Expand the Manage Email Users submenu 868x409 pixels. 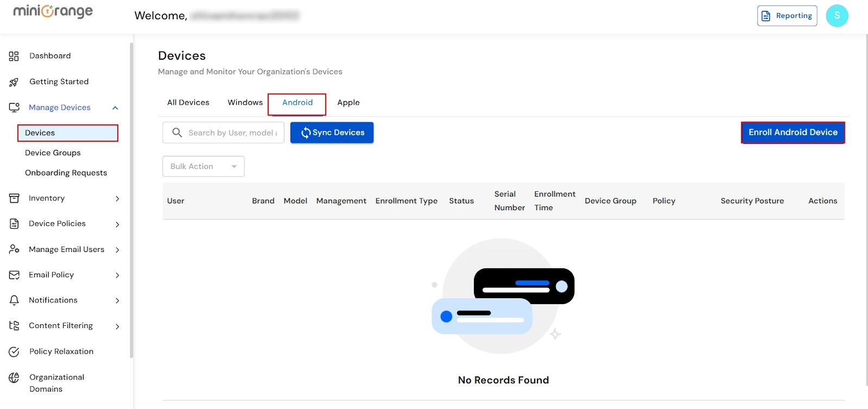click(x=117, y=250)
